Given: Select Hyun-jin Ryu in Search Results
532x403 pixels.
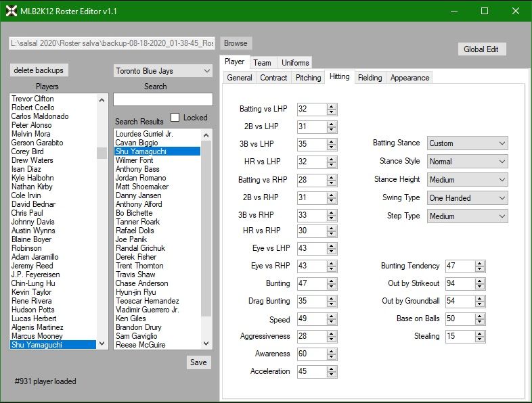Looking at the screenshot, I should pyautogui.click(x=158, y=292).
